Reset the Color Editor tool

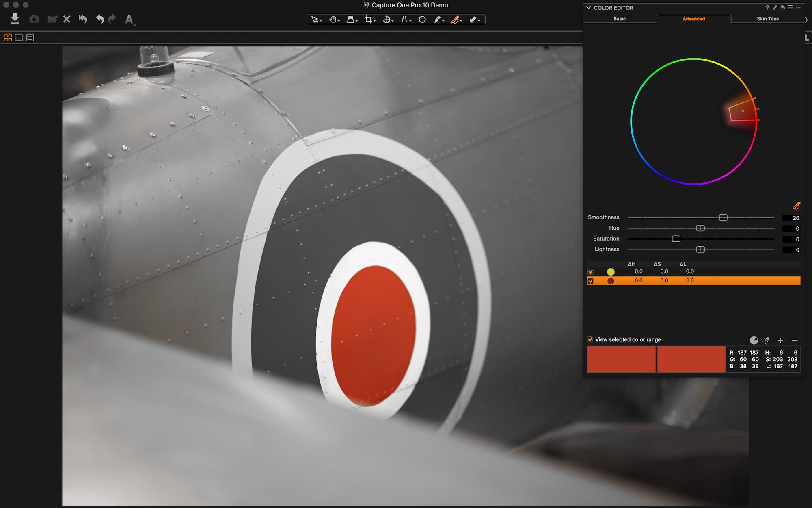[x=782, y=7]
